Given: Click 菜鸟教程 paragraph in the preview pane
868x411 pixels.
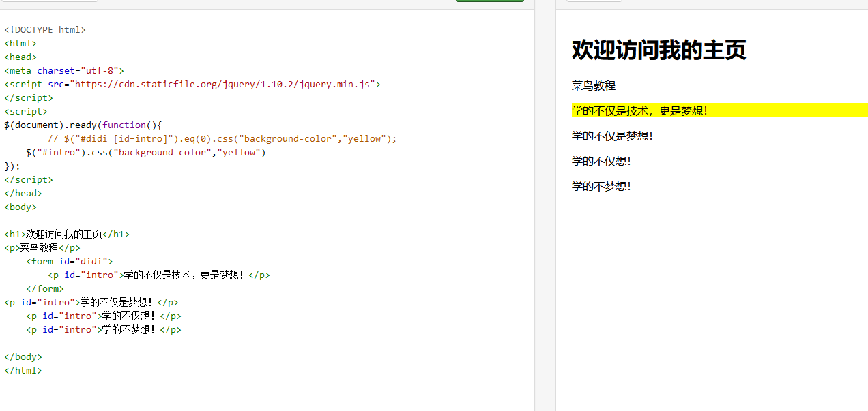Looking at the screenshot, I should (594, 86).
